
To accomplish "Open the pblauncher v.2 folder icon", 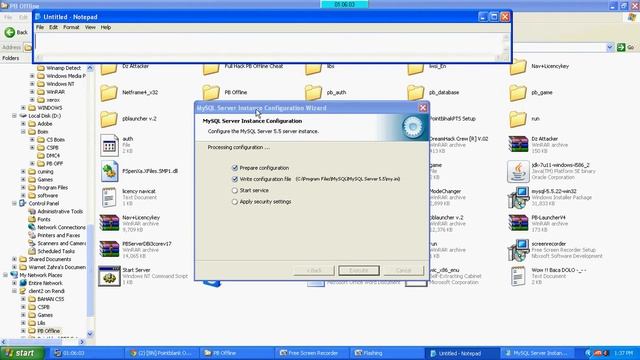I will tap(109, 119).
